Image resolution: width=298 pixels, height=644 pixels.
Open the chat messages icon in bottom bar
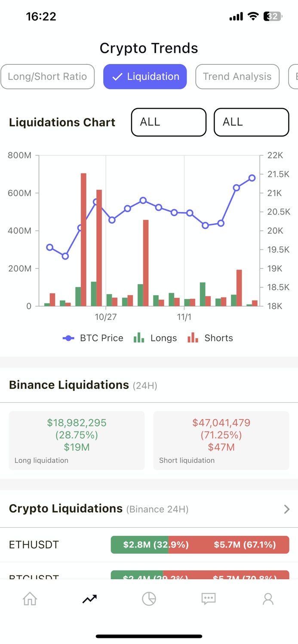209,598
